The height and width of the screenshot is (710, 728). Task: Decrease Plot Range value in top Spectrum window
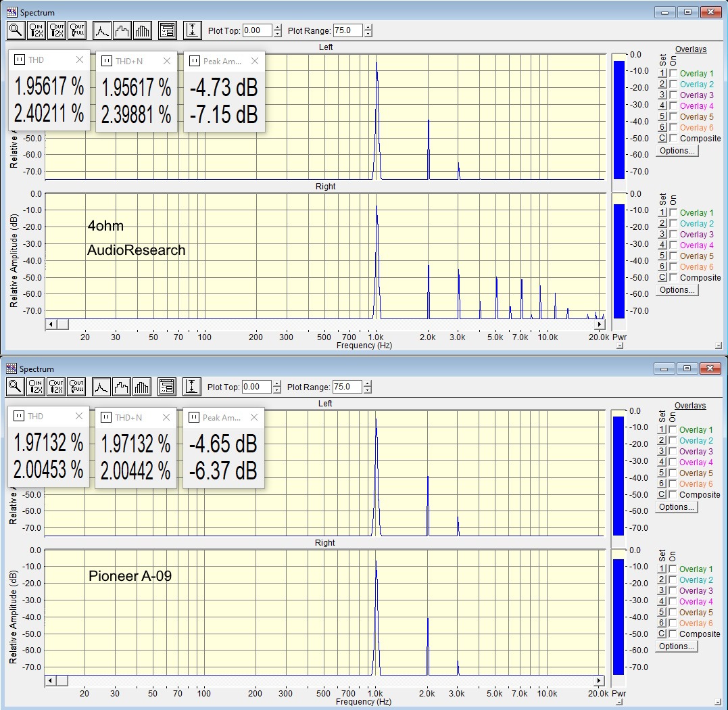pos(368,34)
